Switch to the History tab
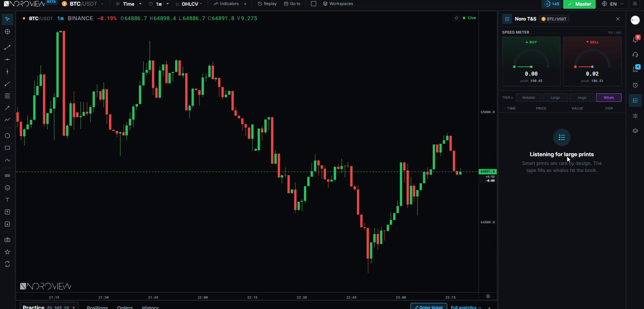 (x=150, y=307)
